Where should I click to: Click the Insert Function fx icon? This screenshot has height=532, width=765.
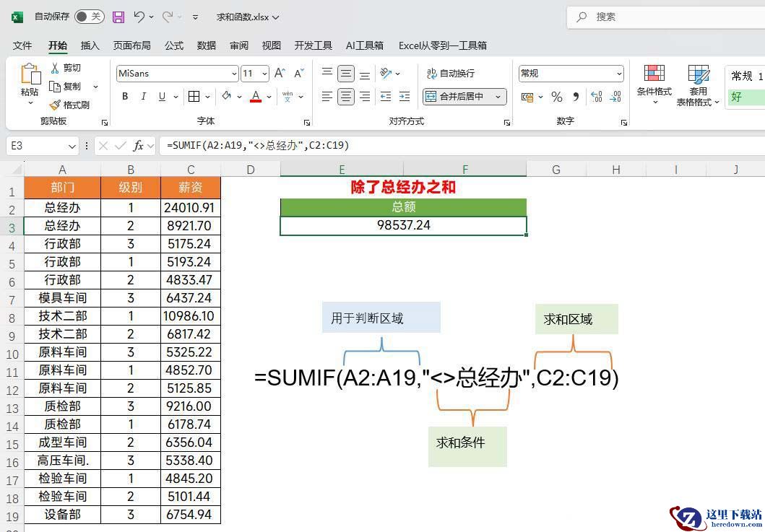(x=138, y=146)
